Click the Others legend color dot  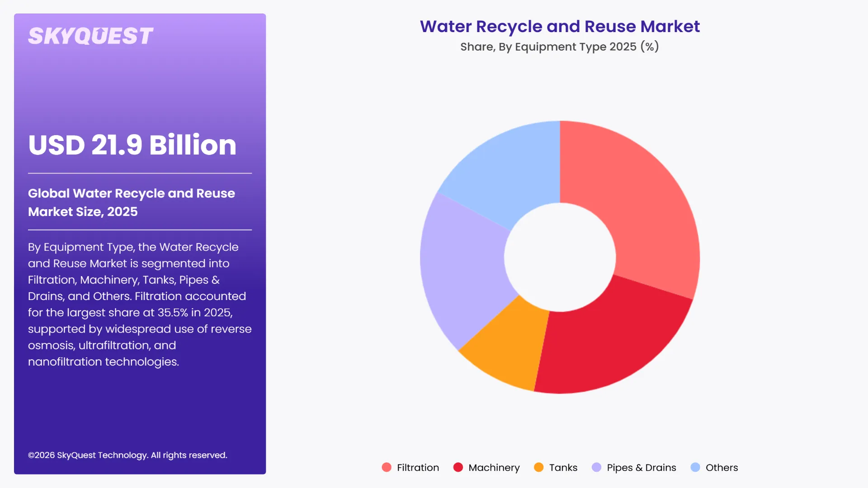(695, 467)
